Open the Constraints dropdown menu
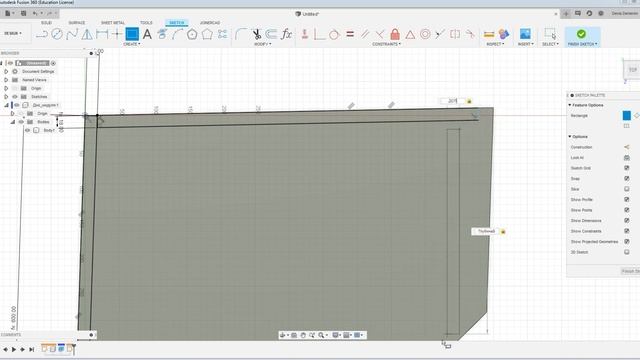Screen dimensions: 640x360 click(x=387, y=44)
